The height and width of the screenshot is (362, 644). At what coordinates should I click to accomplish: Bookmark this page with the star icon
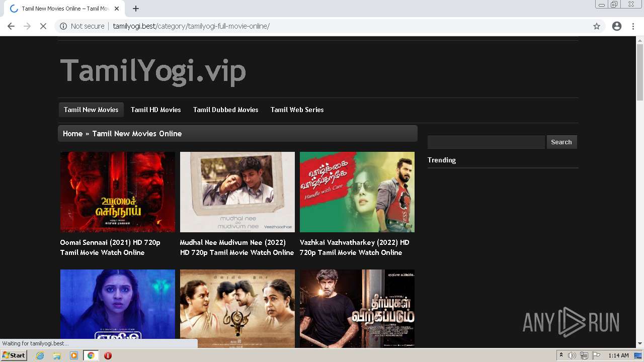pos(597,26)
